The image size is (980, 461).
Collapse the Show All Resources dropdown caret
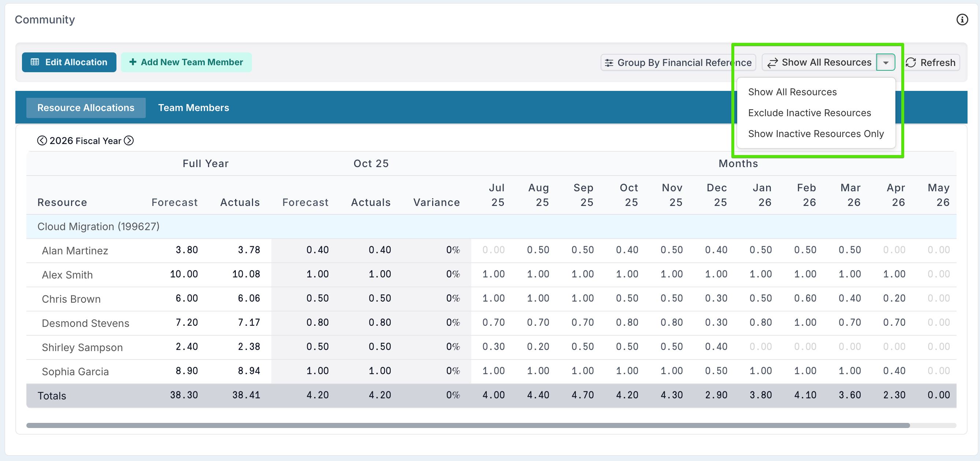(886, 63)
